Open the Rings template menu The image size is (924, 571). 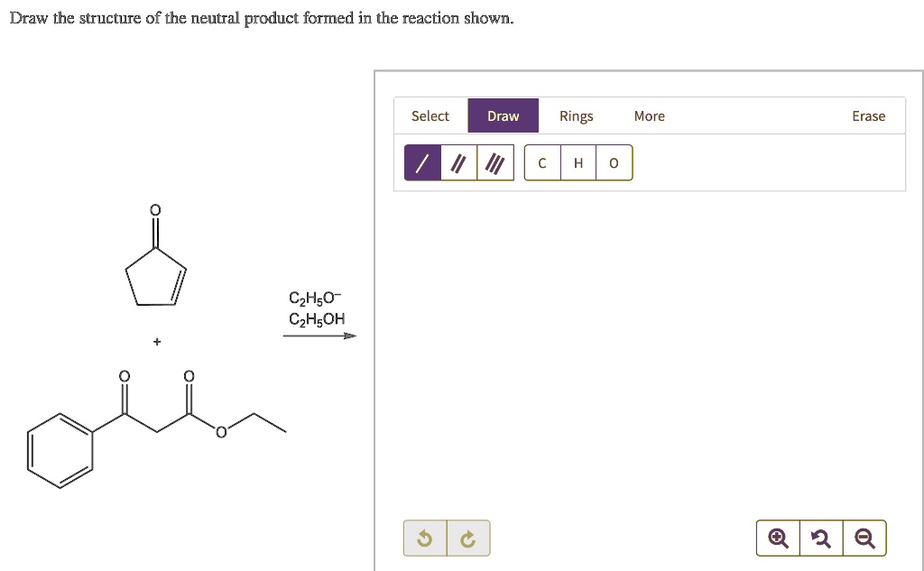(577, 115)
